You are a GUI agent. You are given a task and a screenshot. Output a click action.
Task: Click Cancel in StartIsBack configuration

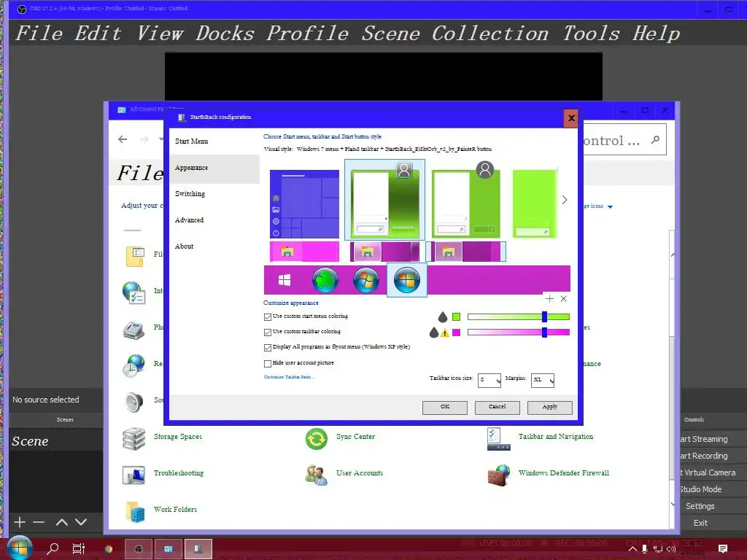click(498, 407)
